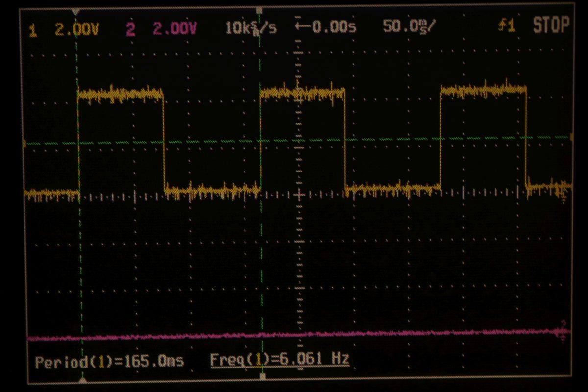Viewport: 588px width, 392px height.
Task: Select the Period(1)=165.0ms measurement readout
Action: [109, 362]
